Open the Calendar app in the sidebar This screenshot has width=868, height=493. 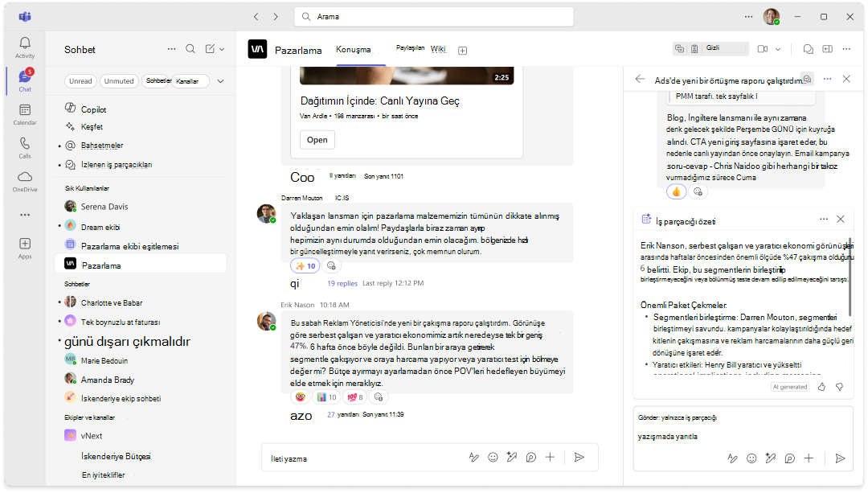(x=25, y=115)
